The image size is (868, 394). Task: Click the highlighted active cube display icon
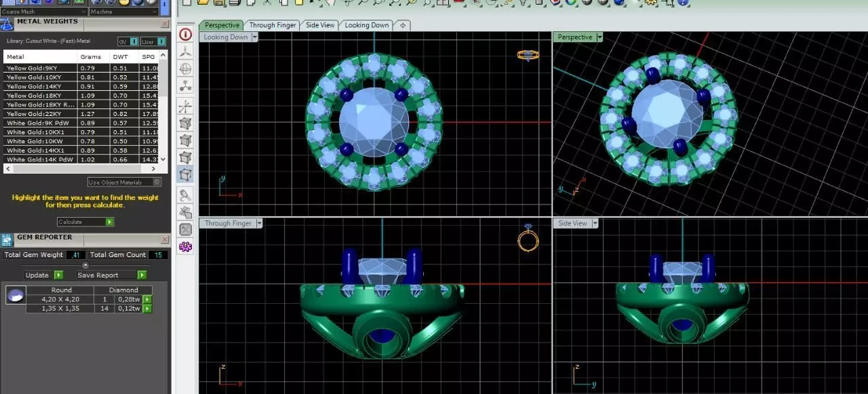[x=185, y=174]
